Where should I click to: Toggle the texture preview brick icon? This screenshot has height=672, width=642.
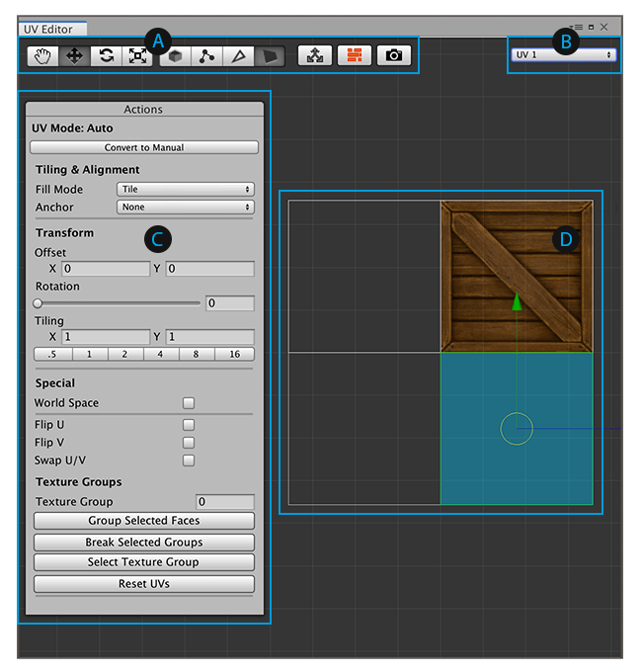(355, 55)
